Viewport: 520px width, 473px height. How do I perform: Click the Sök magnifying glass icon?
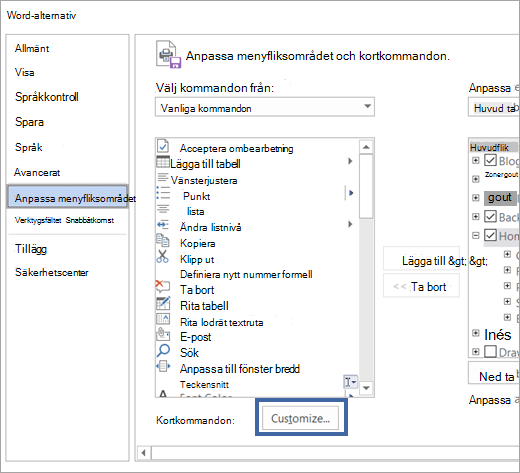click(x=163, y=351)
